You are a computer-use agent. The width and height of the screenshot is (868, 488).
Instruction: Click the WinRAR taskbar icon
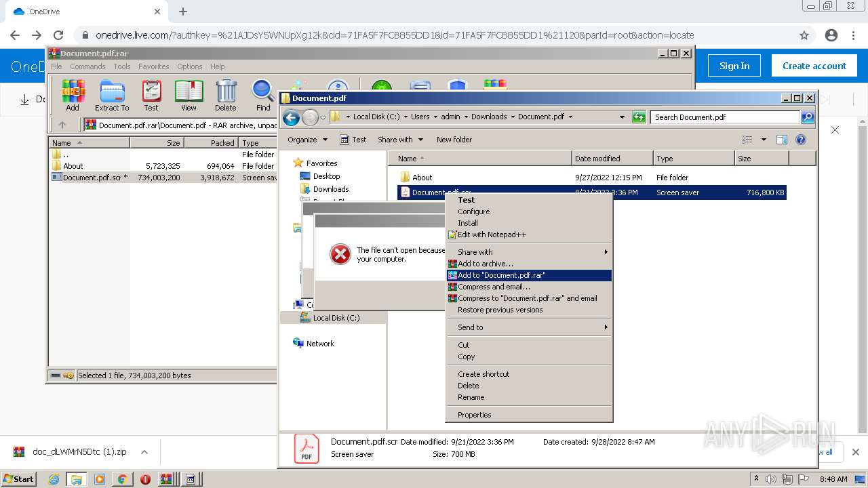click(x=166, y=479)
